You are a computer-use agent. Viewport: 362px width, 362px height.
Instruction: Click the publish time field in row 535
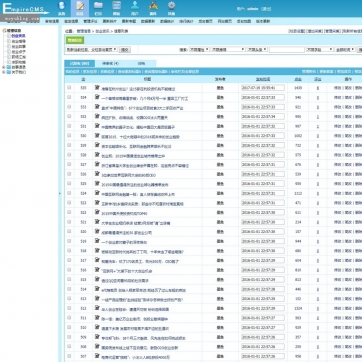click(263, 88)
